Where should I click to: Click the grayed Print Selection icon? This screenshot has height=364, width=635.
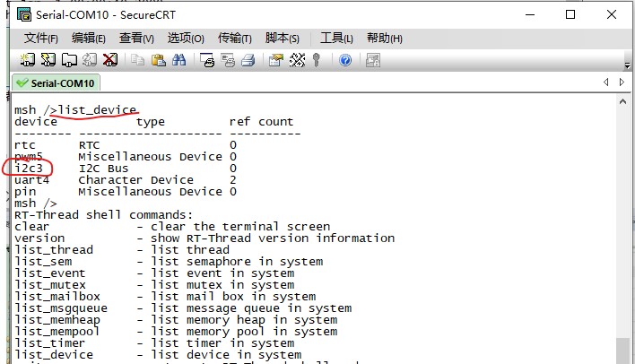[228, 60]
